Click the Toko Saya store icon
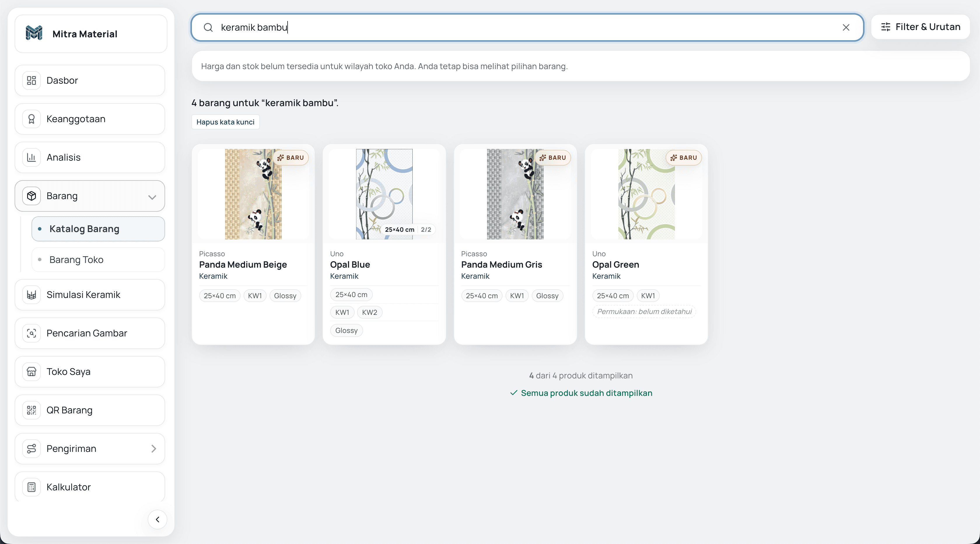Image resolution: width=980 pixels, height=544 pixels. click(x=32, y=371)
